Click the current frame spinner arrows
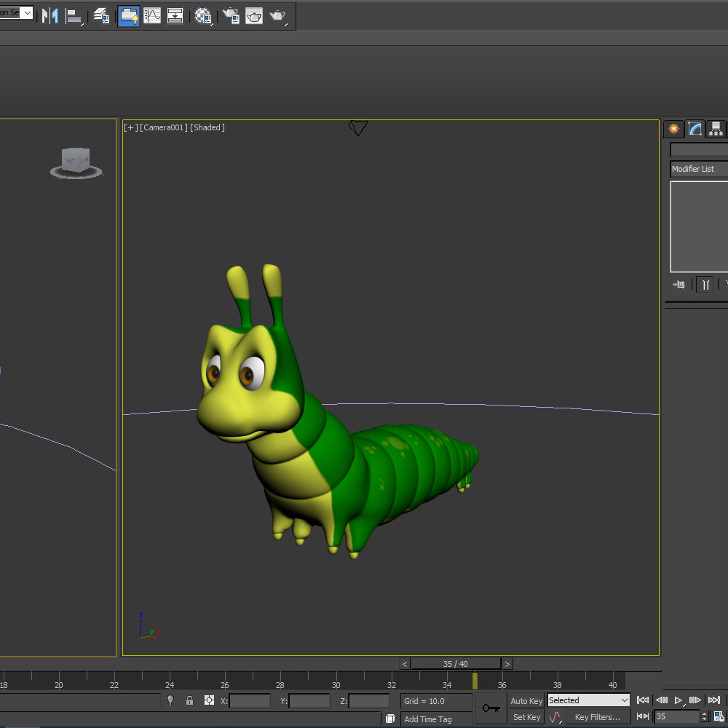This screenshot has height=728, width=728. (704, 716)
